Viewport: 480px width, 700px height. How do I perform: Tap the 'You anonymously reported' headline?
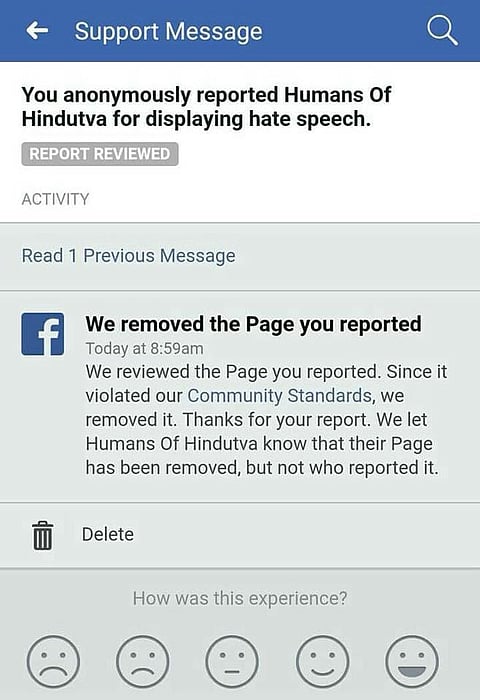pos(206,107)
